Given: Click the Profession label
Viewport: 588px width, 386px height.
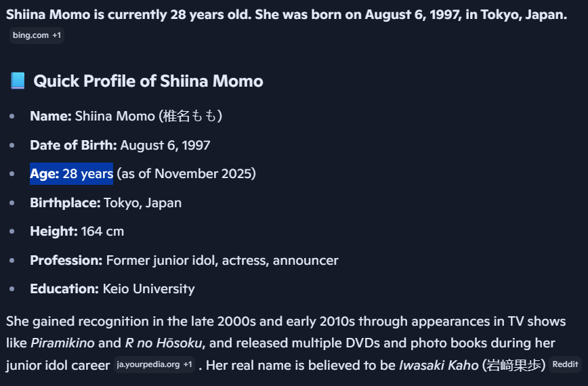Looking at the screenshot, I should click(66, 260).
